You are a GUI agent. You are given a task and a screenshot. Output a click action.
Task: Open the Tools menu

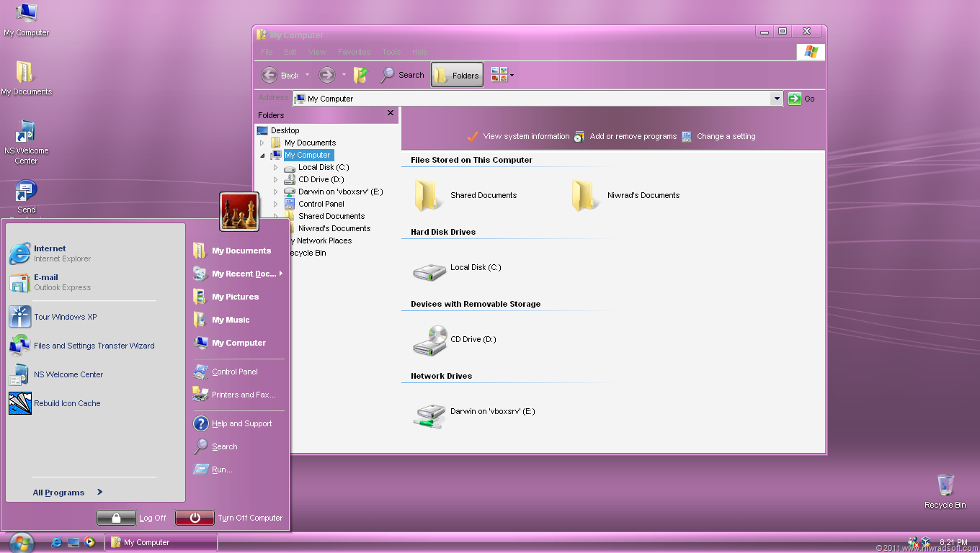tap(391, 52)
